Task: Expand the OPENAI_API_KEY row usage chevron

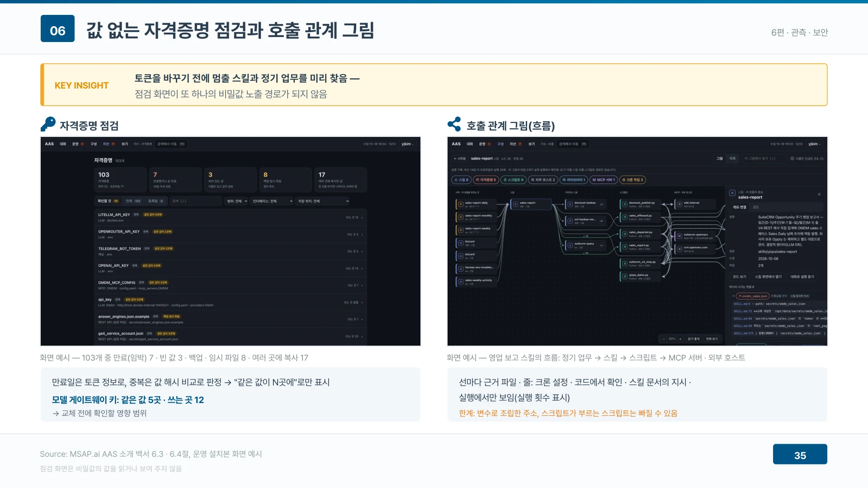Action: pos(362,268)
